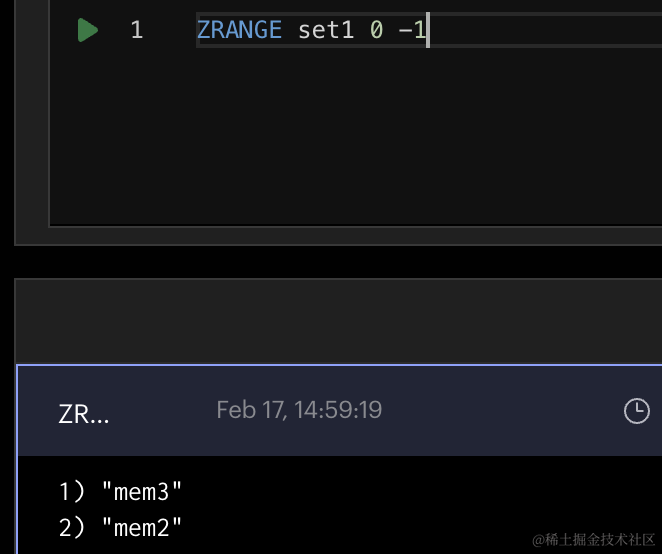Click the 1) index of first result
This screenshot has width=662, height=554.
point(72,492)
